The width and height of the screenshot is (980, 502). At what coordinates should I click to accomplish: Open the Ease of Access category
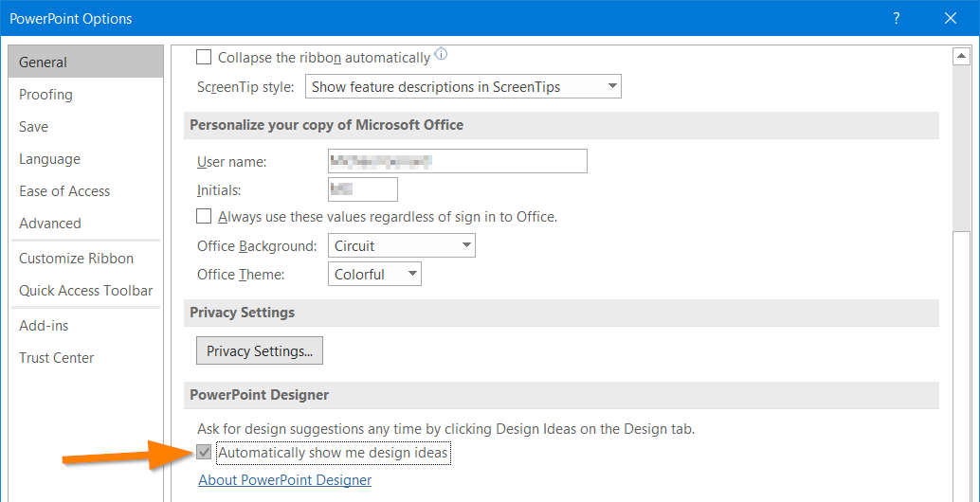(x=86, y=191)
